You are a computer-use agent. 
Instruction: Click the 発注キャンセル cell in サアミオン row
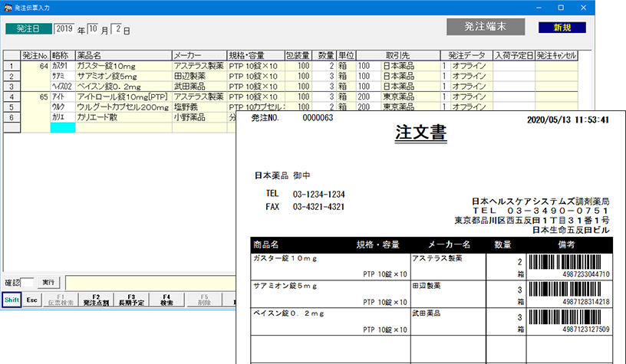(x=556, y=76)
